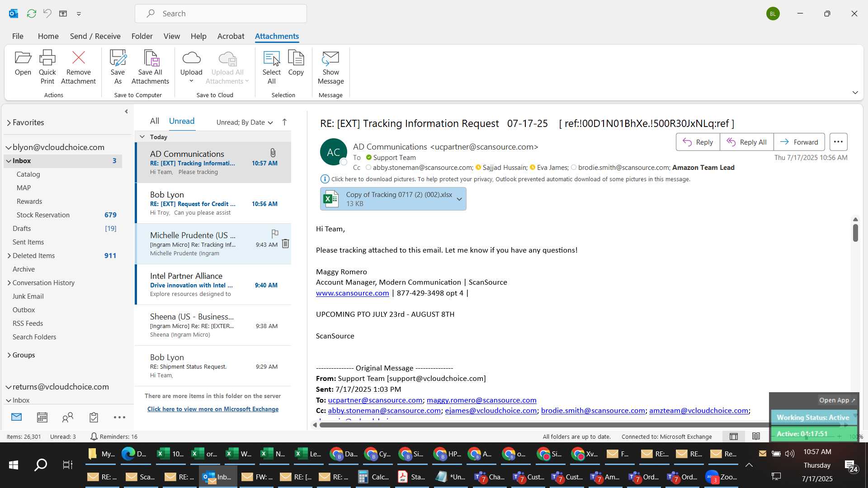Open the www.scansource.com link
868x488 pixels.
point(352,293)
